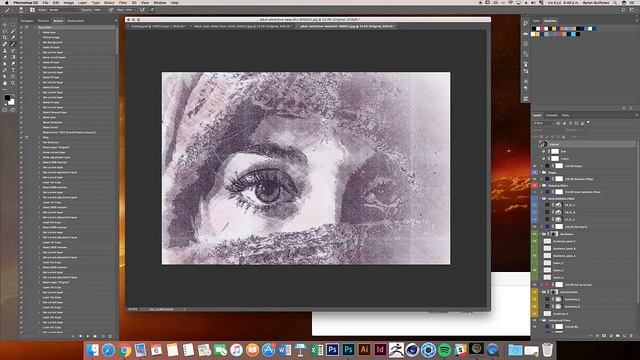Click Lock transparent pixels icon

click(541, 137)
